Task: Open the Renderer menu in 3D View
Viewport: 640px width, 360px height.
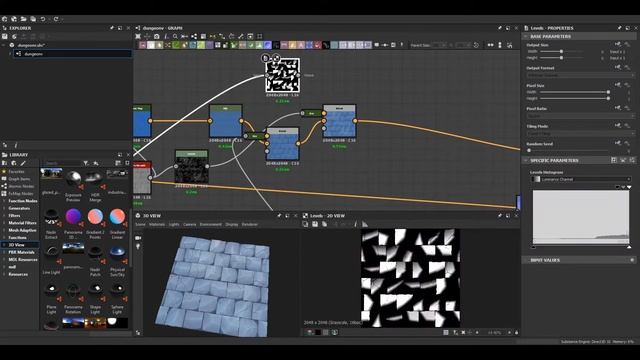Action: click(249, 224)
